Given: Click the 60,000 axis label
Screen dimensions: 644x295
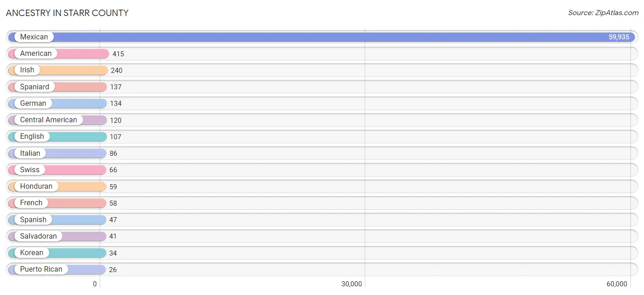Looking at the screenshot, I should (617, 284).
